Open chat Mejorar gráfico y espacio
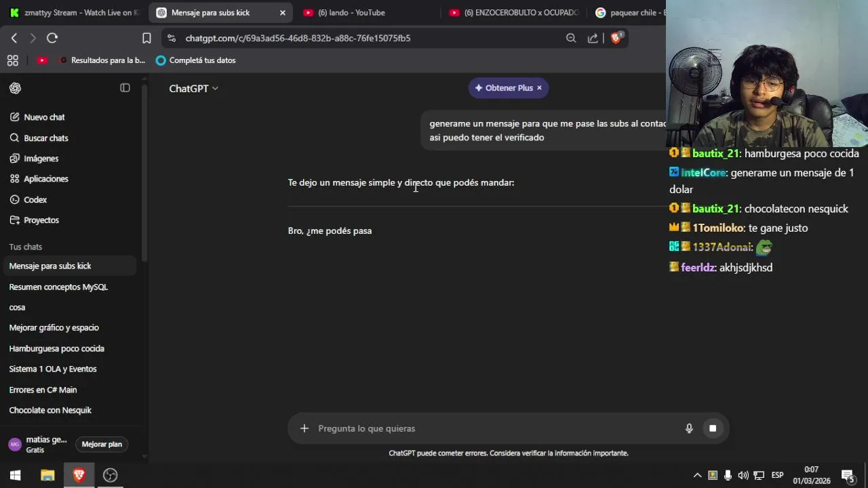 pos(71,328)
